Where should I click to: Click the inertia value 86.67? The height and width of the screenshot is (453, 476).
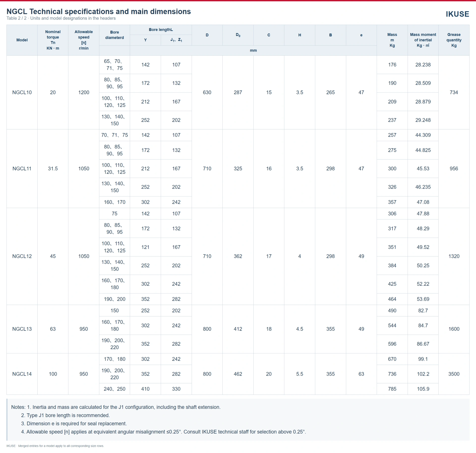[423, 344]
